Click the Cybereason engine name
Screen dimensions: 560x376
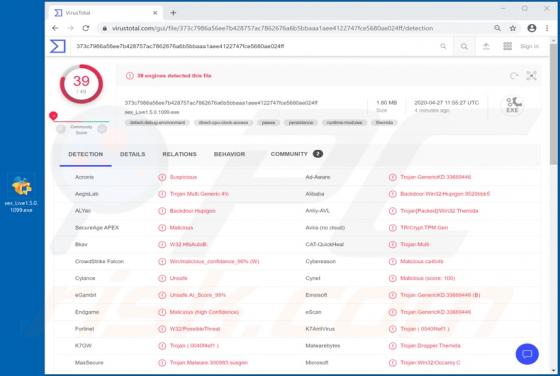pos(321,261)
